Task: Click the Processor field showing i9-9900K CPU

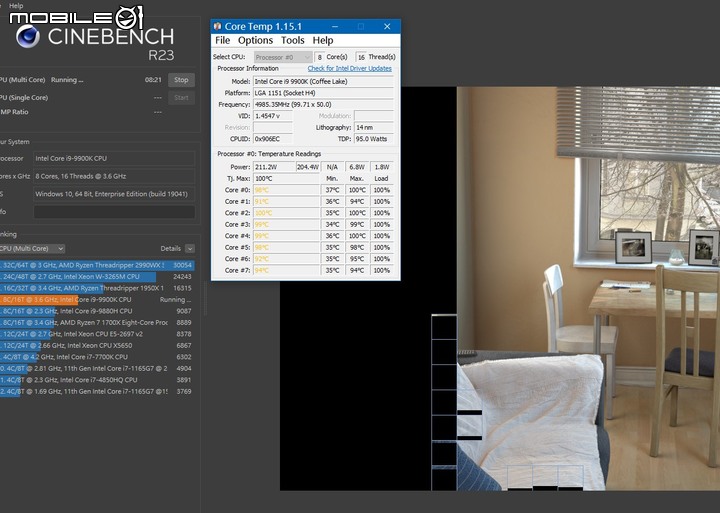Action: click(114, 158)
